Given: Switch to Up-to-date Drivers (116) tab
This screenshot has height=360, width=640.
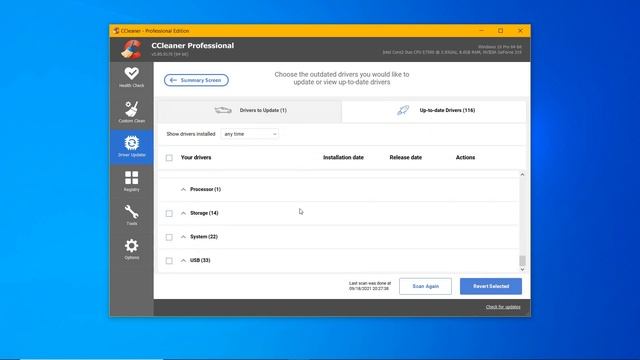Looking at the screenshot, I should tap(434, 110).
